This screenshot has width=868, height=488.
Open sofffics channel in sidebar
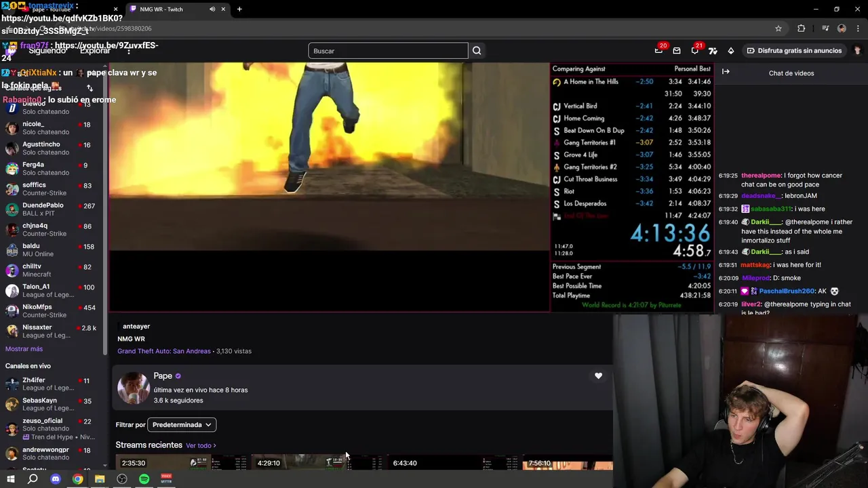tap(53, 189)
